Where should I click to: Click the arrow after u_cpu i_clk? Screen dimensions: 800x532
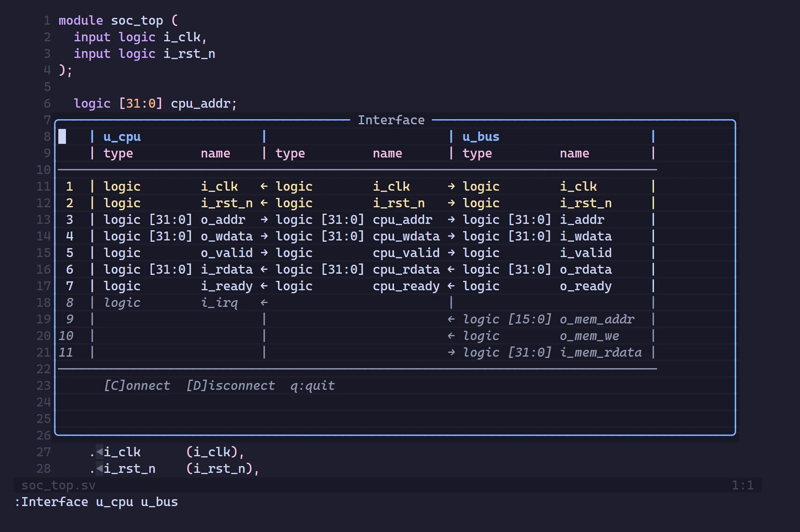[264, 186]
